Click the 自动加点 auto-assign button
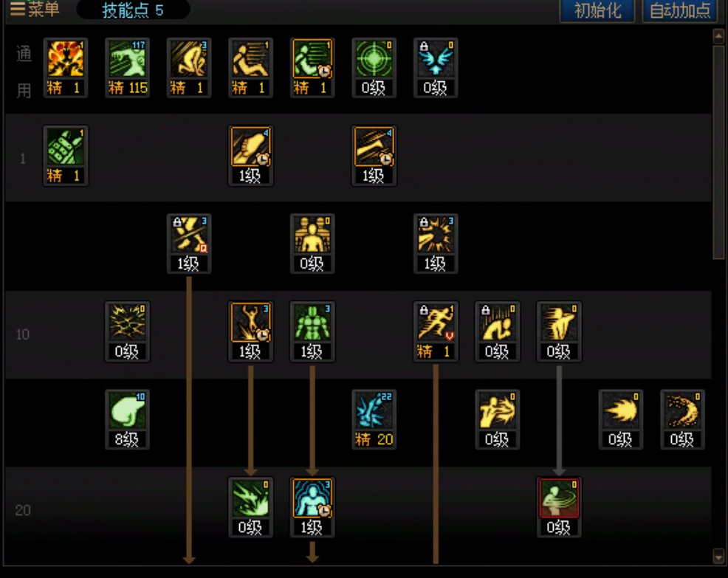The image size is (728, 578). (x=680, y=10)
